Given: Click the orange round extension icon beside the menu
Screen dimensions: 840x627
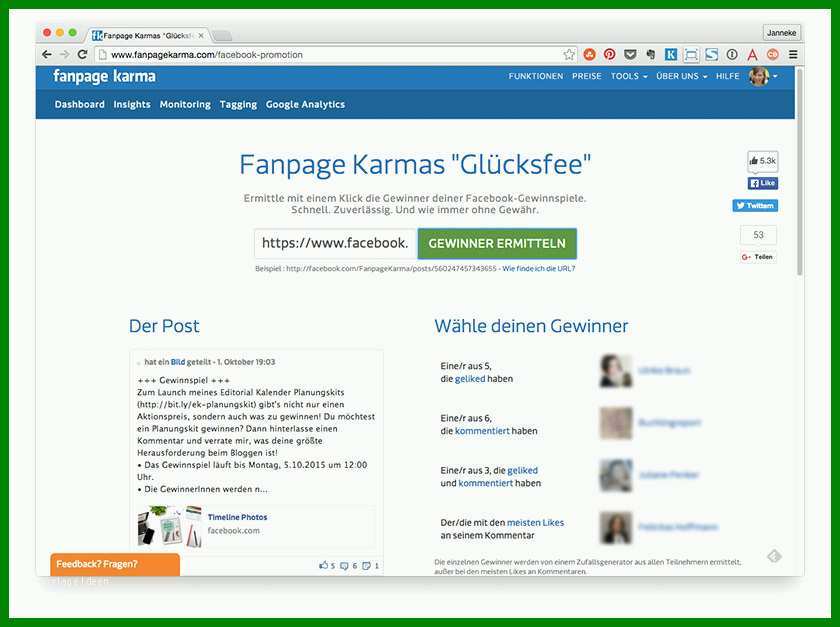Looking at the screenshot, I should tap(772, 54).
